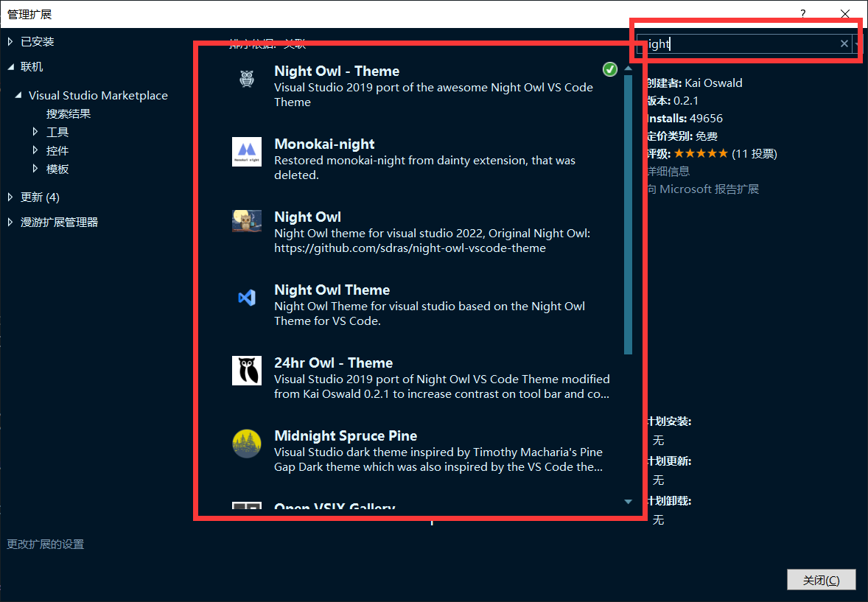Select the 'Monokai-night' result title
The image size is (868, 602).
324,144
